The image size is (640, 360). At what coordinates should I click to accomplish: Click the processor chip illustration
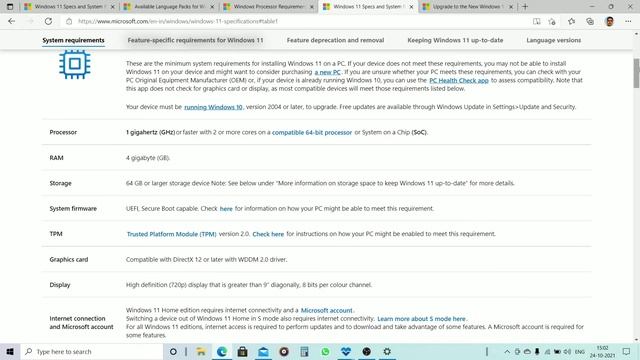75,64
